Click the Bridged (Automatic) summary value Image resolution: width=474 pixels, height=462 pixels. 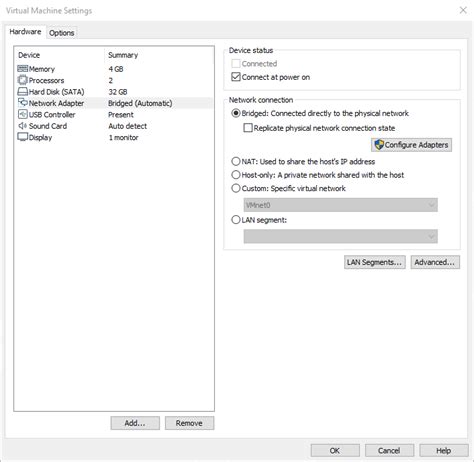point(140,103)
